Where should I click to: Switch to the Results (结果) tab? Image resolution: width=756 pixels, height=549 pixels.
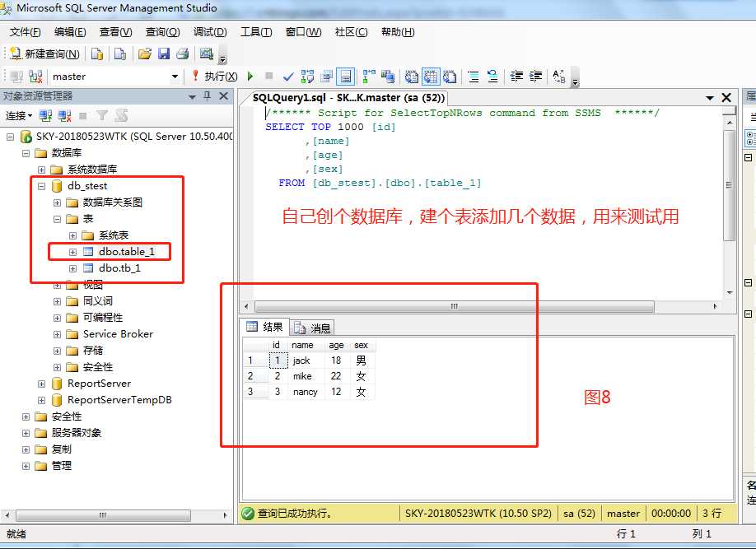pyautogui.click(x=264, y=328)
